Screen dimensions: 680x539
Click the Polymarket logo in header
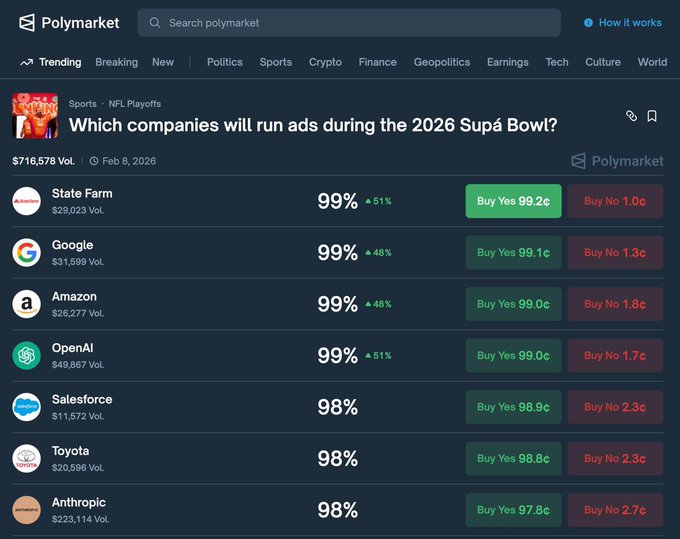(68, 22)
